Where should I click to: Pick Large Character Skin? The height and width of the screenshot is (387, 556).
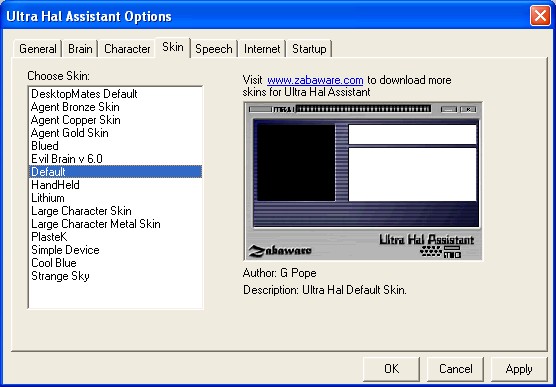(115, 211)
